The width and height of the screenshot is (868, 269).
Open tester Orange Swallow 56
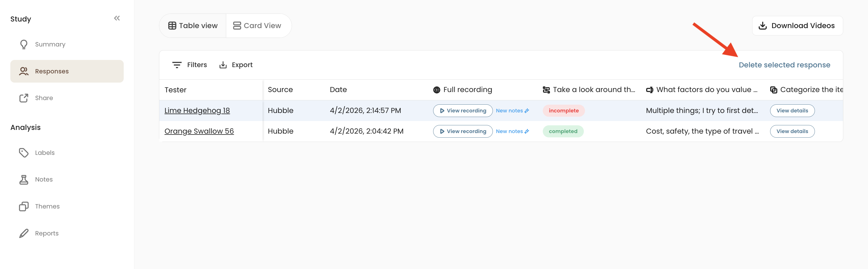coord(199,131)
